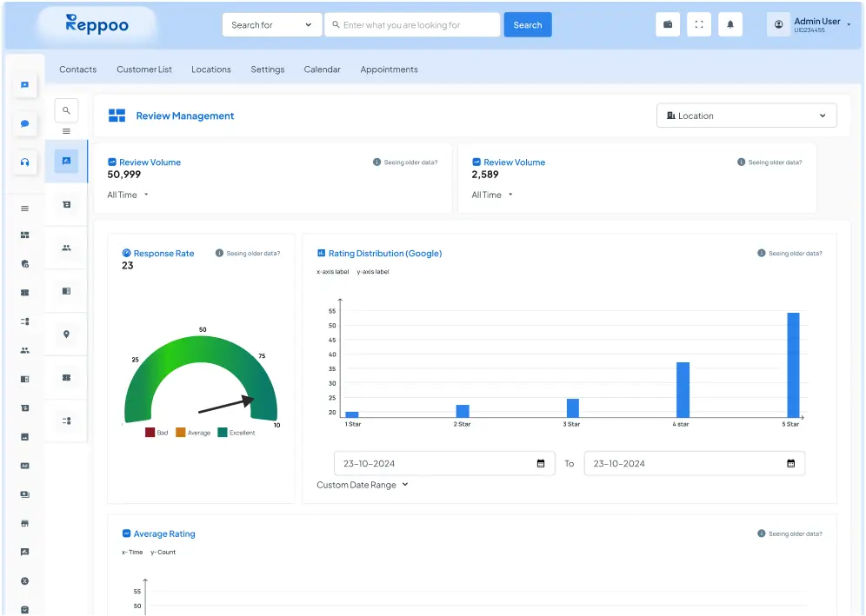
Task: Click the 5 Star bar in chart
Action: [x=793, y=365]
